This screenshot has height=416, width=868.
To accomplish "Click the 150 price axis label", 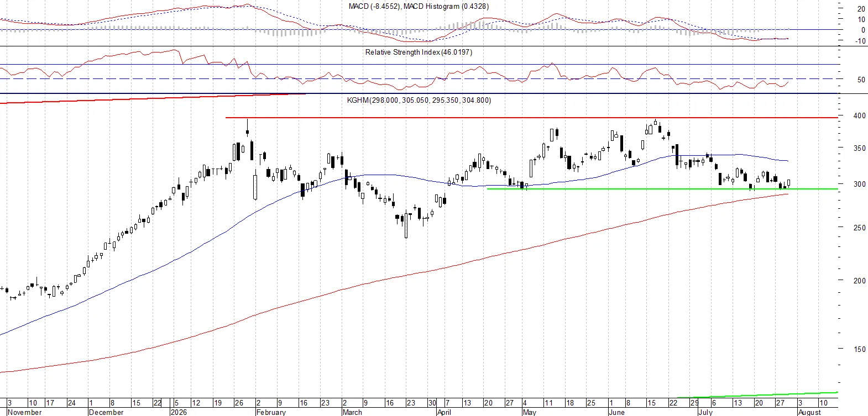I will point(859,349).
